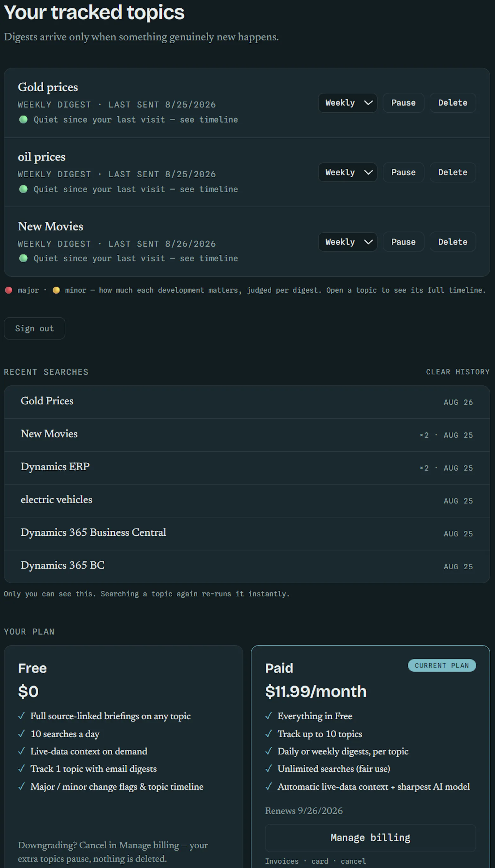The width and height of the screenshot is (495, 868).
Task: Click the Invoices · card · cancel text
Action: pos(316,861)
